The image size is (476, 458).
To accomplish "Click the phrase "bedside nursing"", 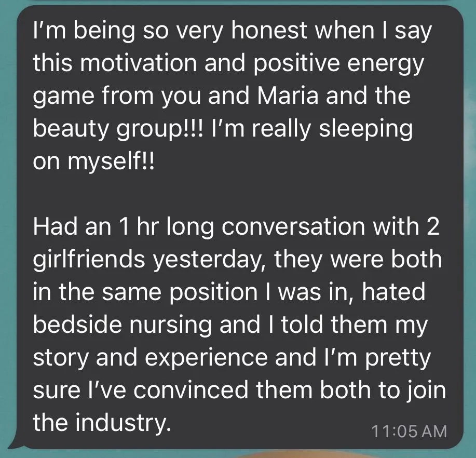I will coord(122,325).
